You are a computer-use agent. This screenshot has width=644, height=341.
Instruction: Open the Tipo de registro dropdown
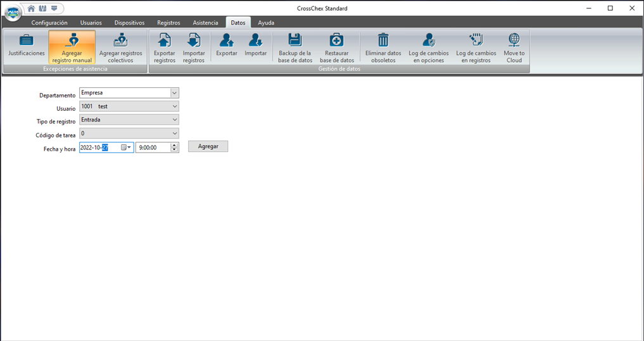[x=175, y=120]
